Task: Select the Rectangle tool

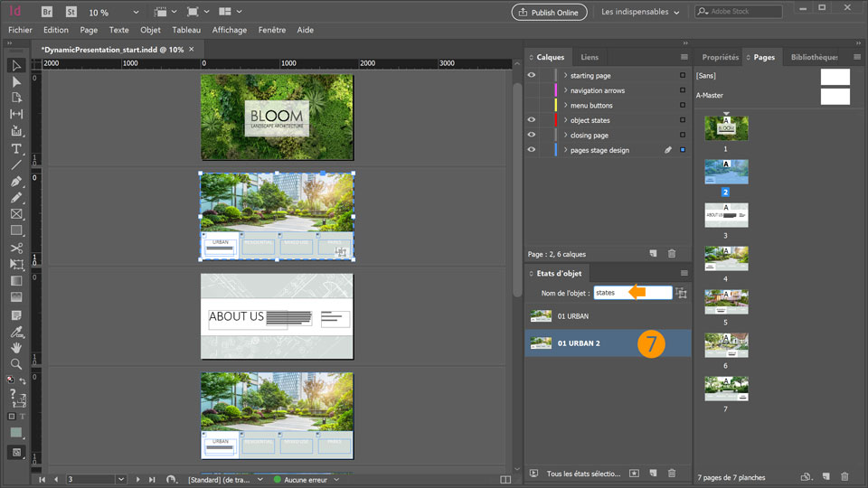Action: coord(16,230)
